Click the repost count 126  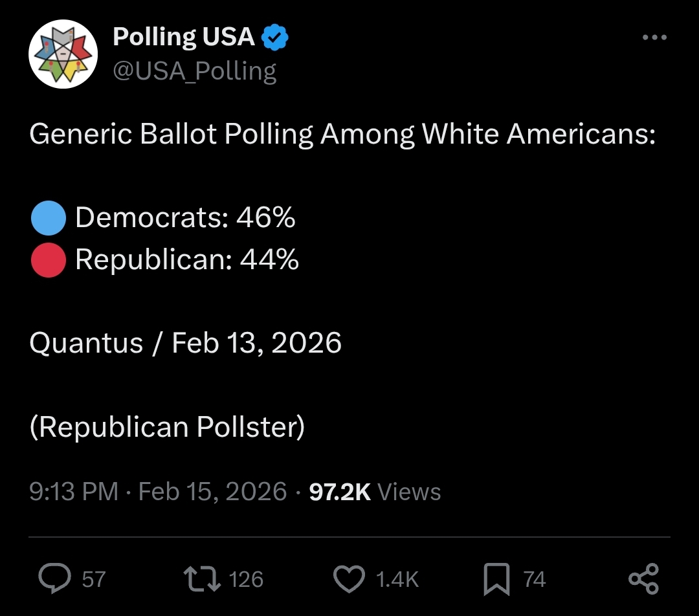pyautogui.click(x=247, y=578)
